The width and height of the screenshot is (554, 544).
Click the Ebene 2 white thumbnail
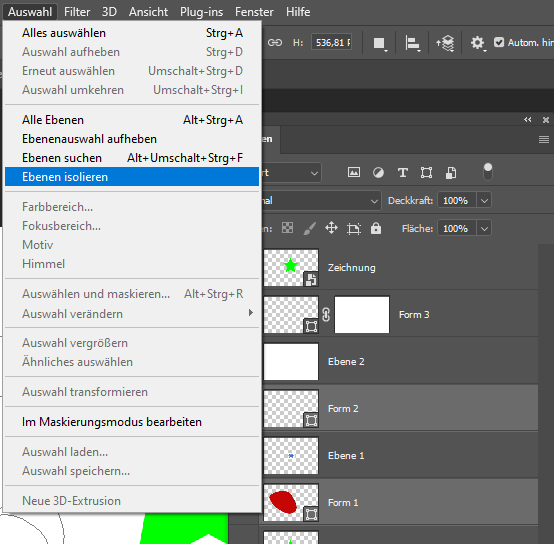[291, 362]
